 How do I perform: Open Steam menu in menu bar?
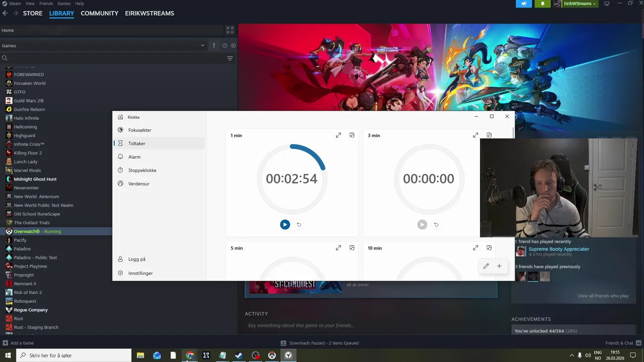click(x=15, y=4)
